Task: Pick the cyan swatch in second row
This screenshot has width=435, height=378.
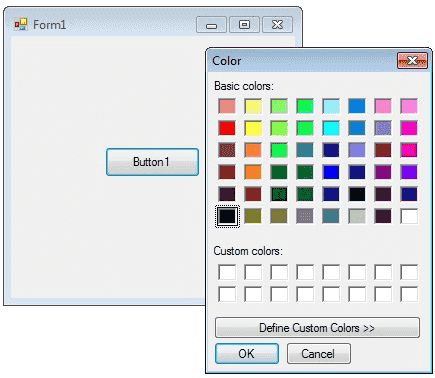Action: point(331,128)
